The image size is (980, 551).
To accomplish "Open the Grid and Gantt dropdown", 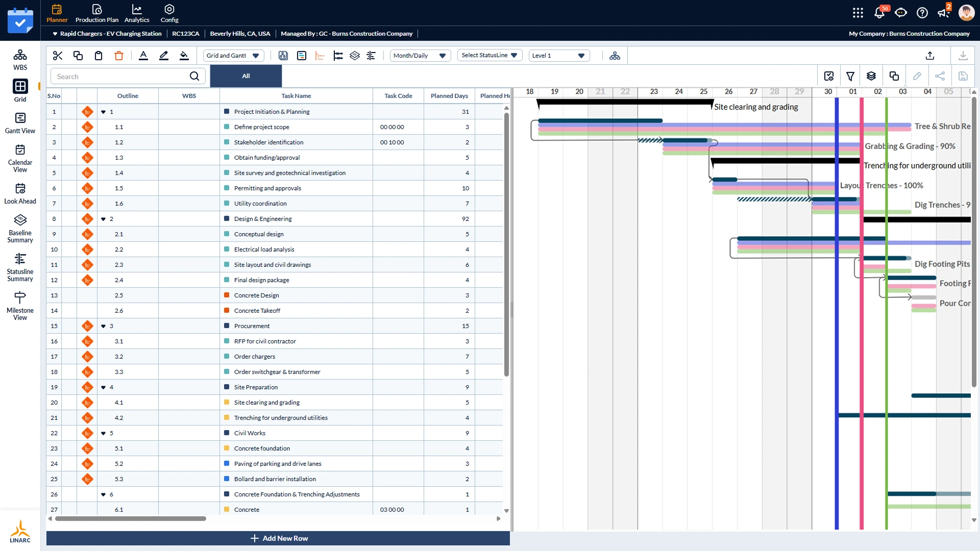I will click(233, 56).
